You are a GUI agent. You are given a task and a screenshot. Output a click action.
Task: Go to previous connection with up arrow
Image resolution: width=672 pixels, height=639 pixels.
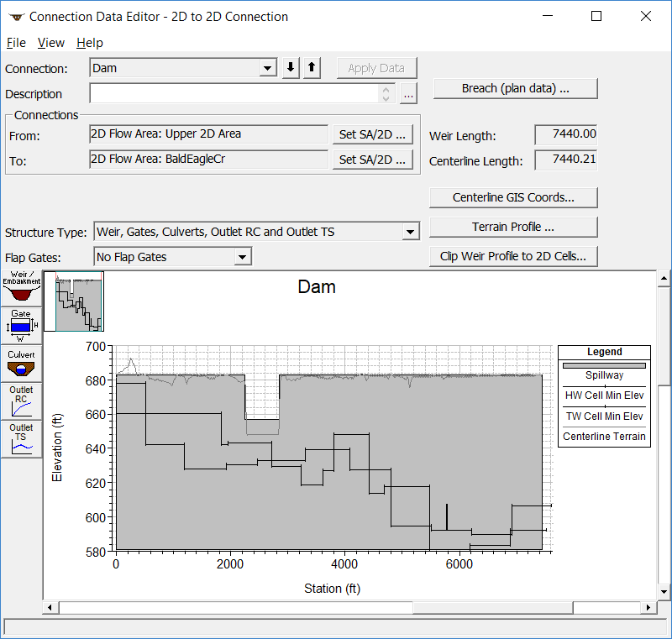[x=312, y=68]
